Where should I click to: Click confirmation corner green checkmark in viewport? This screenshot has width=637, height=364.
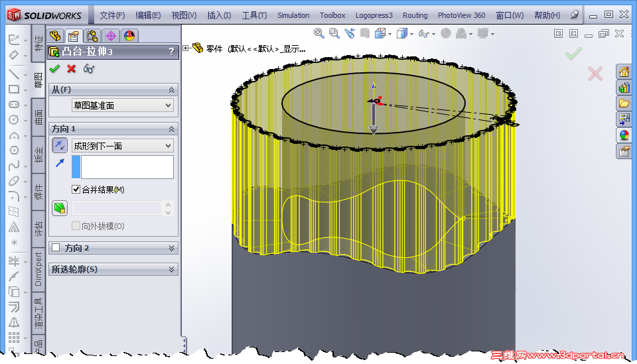(573, 53)
